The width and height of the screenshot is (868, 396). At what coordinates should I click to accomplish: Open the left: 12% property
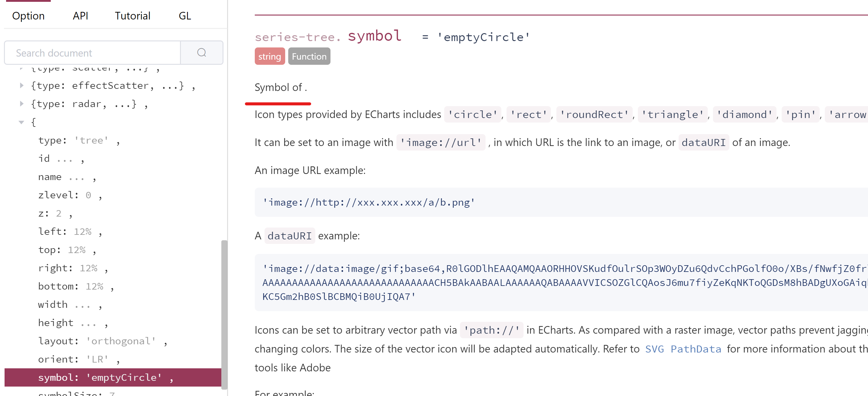tap(65, 231)
